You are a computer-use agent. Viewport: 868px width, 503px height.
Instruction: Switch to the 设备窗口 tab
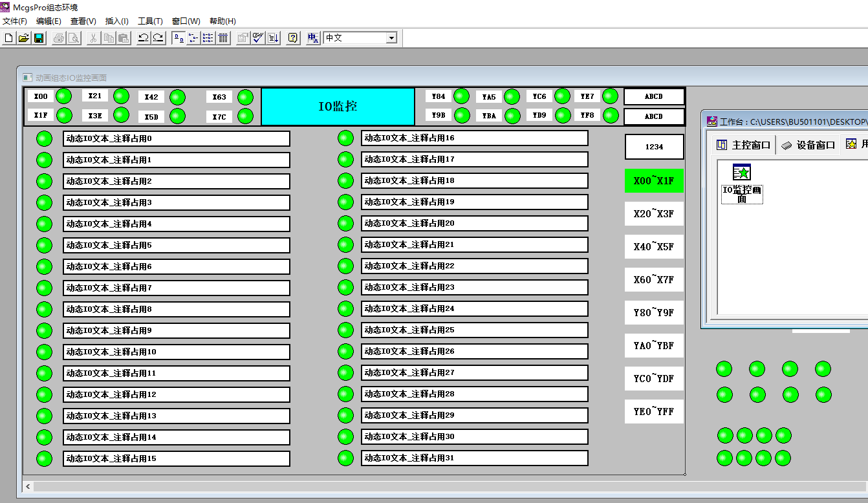[x=808, y=145]
